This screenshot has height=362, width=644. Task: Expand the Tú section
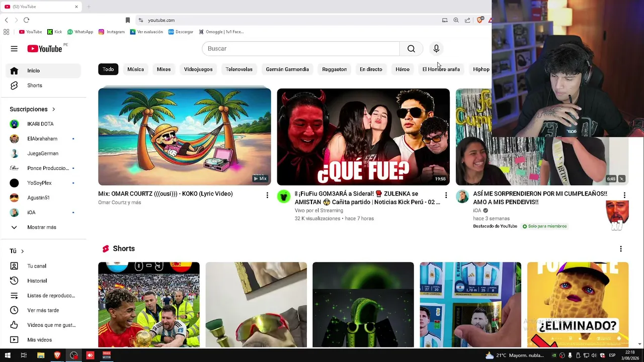pyautogui.click(x=17, y=251)
